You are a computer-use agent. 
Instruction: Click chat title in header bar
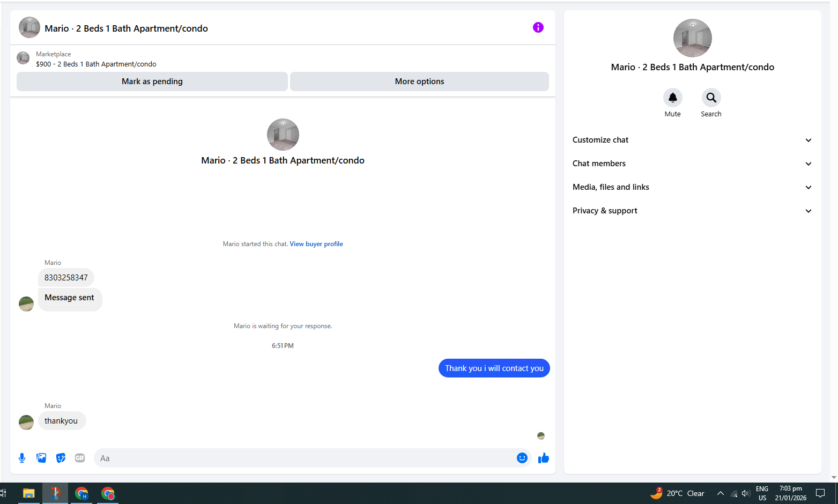[127, 28]
